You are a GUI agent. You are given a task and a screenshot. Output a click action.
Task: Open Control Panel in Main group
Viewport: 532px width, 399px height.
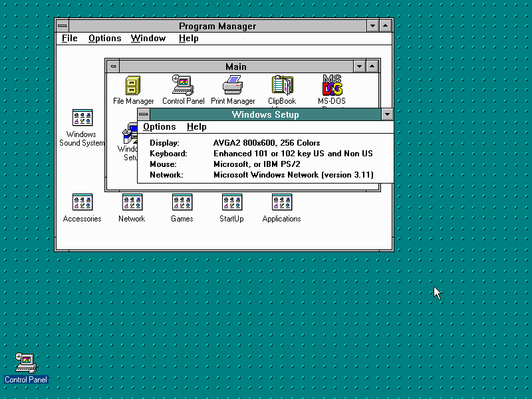(183, 86)
